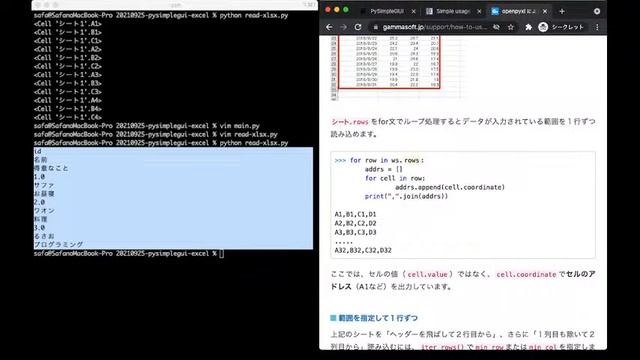Click the terminal line 'vim read-xlsx.py'
Viewport: 640px width, 360px height.
click(x=249, y=135)
